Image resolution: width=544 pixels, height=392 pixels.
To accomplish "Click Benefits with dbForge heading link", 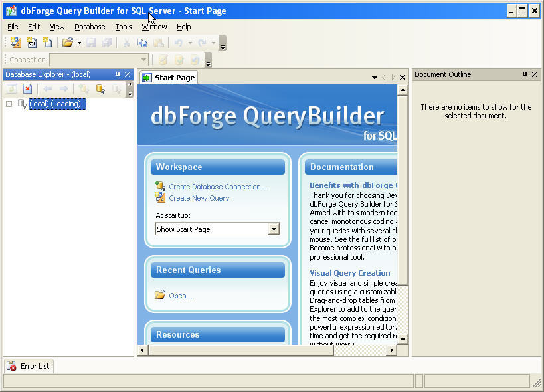I will [x=353, y=185].
